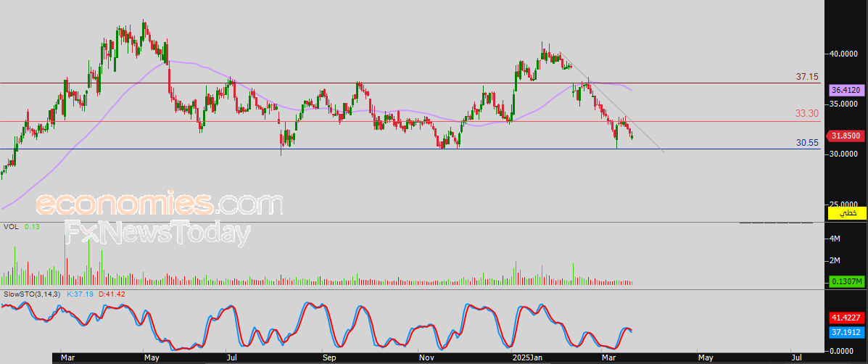Click the 2M volume axis label

835,260
